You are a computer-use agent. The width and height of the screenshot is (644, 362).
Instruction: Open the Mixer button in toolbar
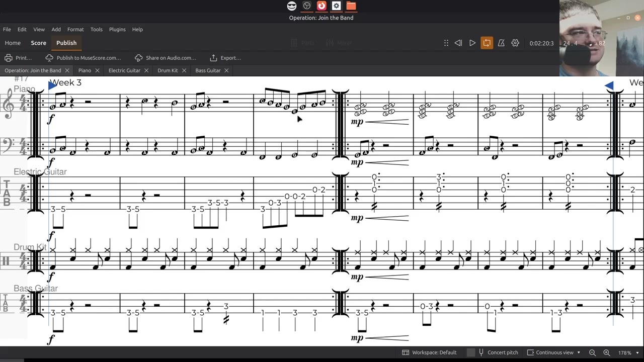coord(339,43)
